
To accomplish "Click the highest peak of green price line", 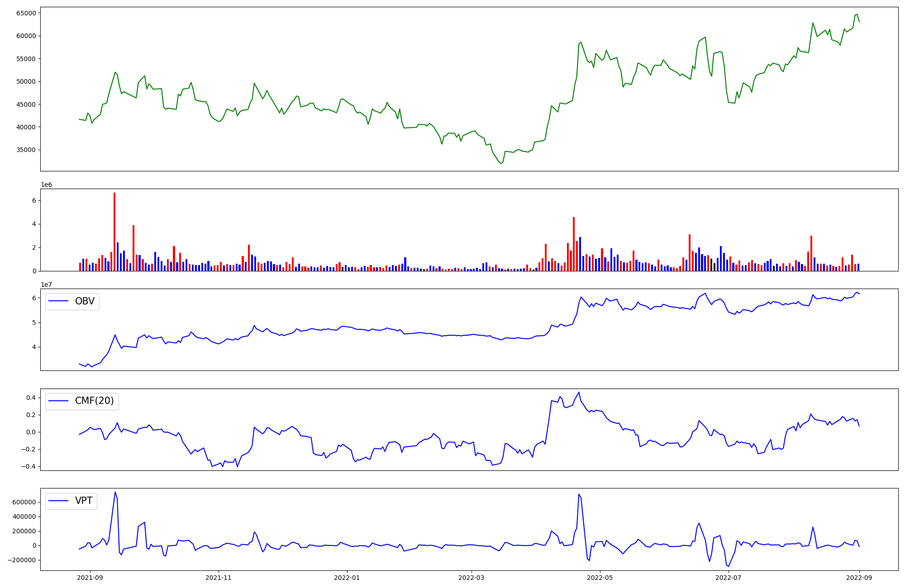I will point(857,14).
